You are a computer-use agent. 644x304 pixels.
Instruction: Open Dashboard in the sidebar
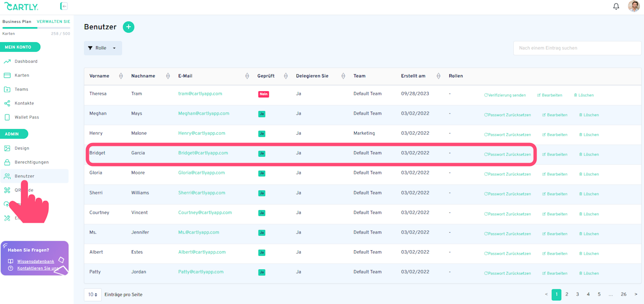click(x=26, y=61)
